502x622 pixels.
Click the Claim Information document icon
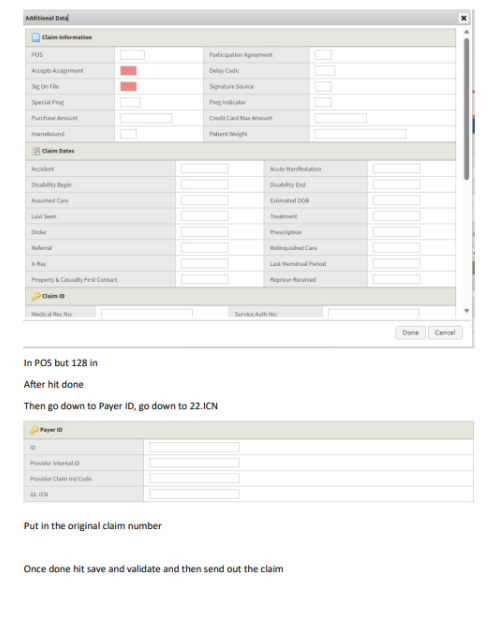coord(36,37)
